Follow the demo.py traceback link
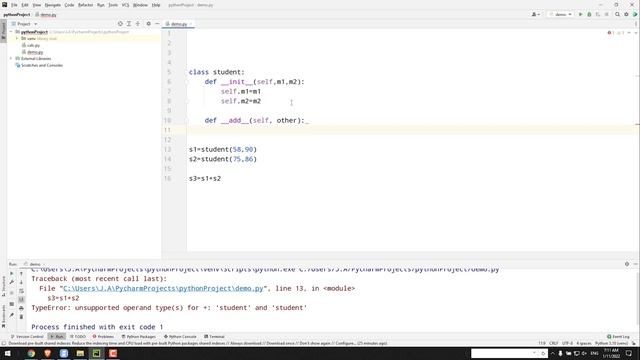Viewport: 640px width, 360px height. pyautogui.click(x=163, y=288)
